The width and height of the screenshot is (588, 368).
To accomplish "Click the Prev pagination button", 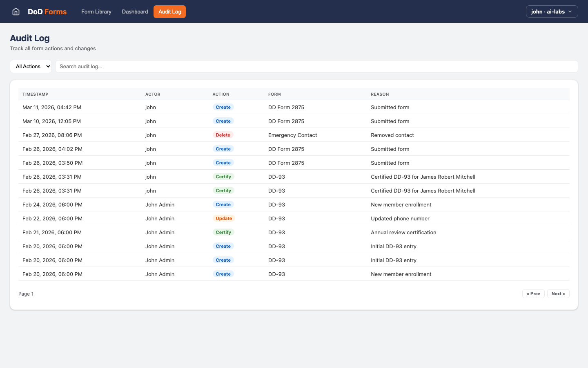I will (x=533, y=294).
